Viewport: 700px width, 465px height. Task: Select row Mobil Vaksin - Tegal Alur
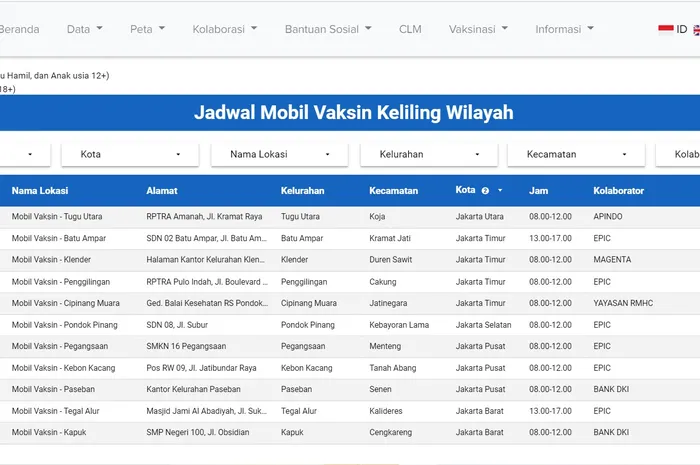[350, 411]
